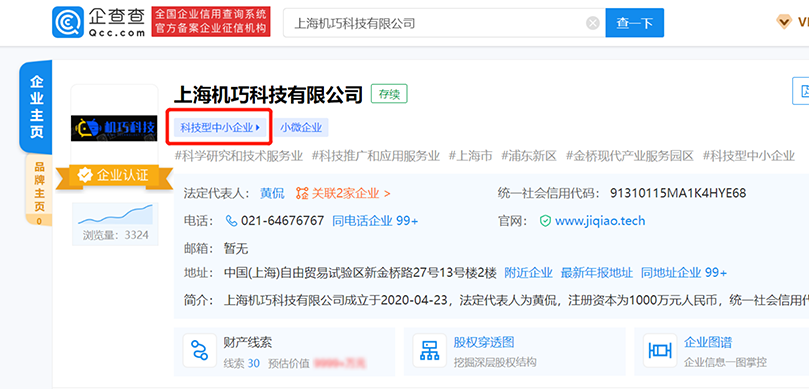Click hashtag #科学研究和技术服务业

[239, 155]
